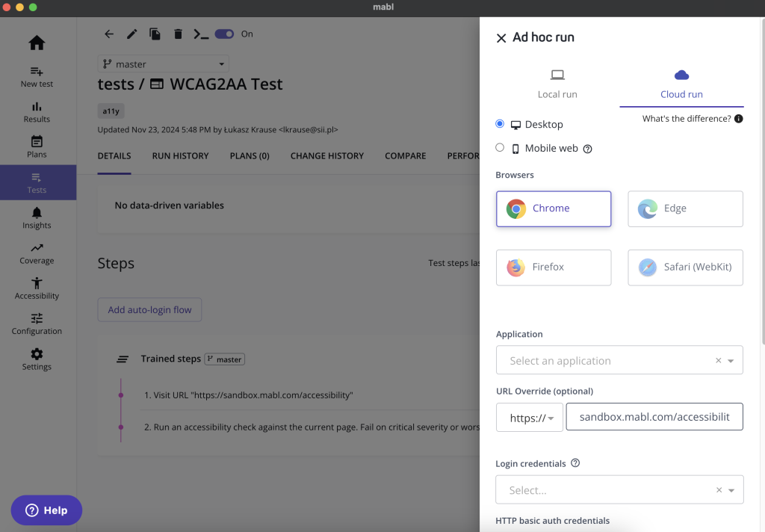Switch to Local run tab
765x532 pixels.
pyautogui.click(x=557, y=84)
